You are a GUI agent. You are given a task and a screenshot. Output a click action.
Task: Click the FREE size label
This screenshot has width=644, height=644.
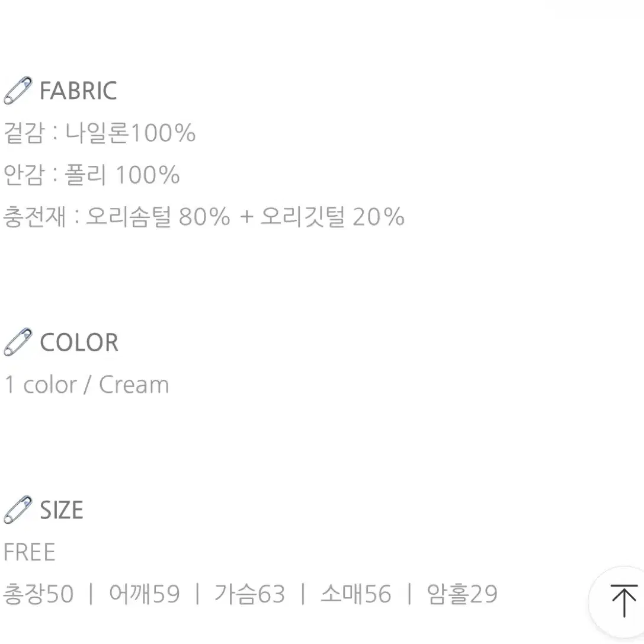tap(29, 552)
